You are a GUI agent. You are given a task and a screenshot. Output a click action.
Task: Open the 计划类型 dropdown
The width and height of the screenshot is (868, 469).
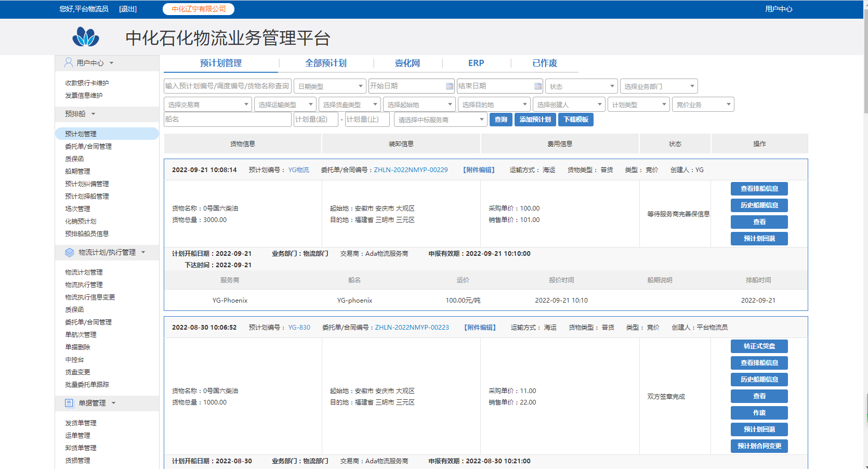pos(639,105)
